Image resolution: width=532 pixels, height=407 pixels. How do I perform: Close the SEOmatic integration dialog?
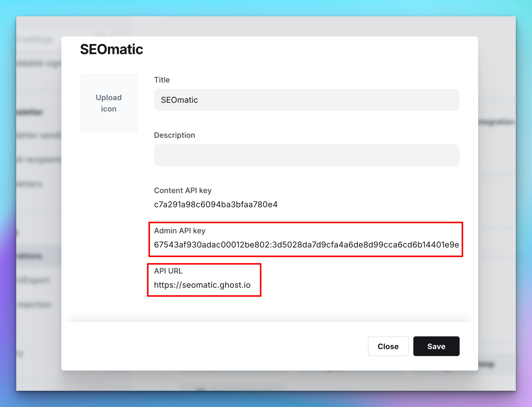point(388,346)
